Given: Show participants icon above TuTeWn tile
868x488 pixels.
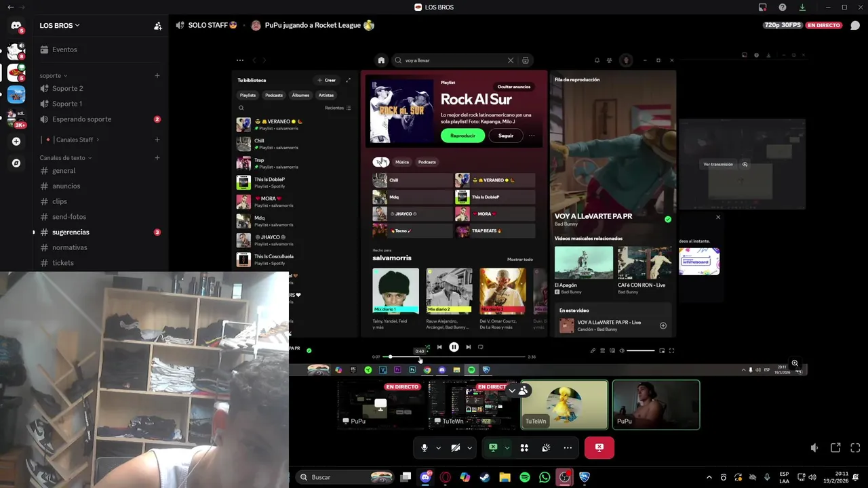Looking at the screenshot, I should (x=523, y=390).
